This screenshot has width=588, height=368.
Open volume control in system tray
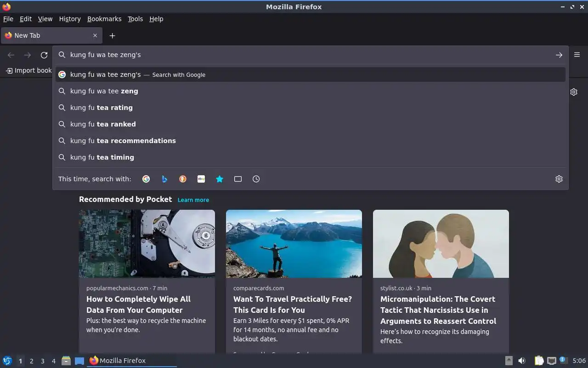521,361
